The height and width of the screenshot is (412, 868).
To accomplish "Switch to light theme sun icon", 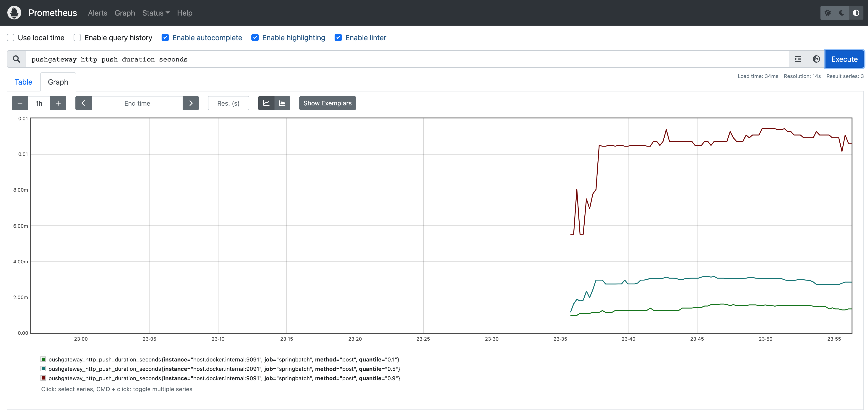I will click(x=828, y=13).
